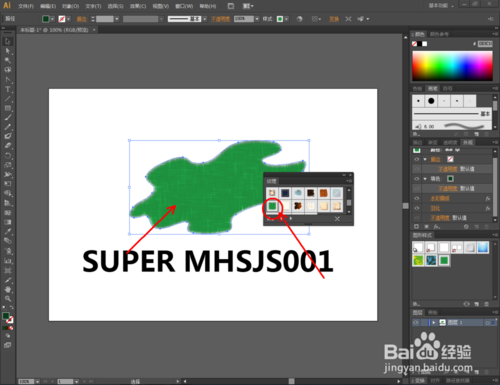Screen dimensions: 500x385
Task: Choose the white swatch in Color panel
Action: tap(425, 44)
